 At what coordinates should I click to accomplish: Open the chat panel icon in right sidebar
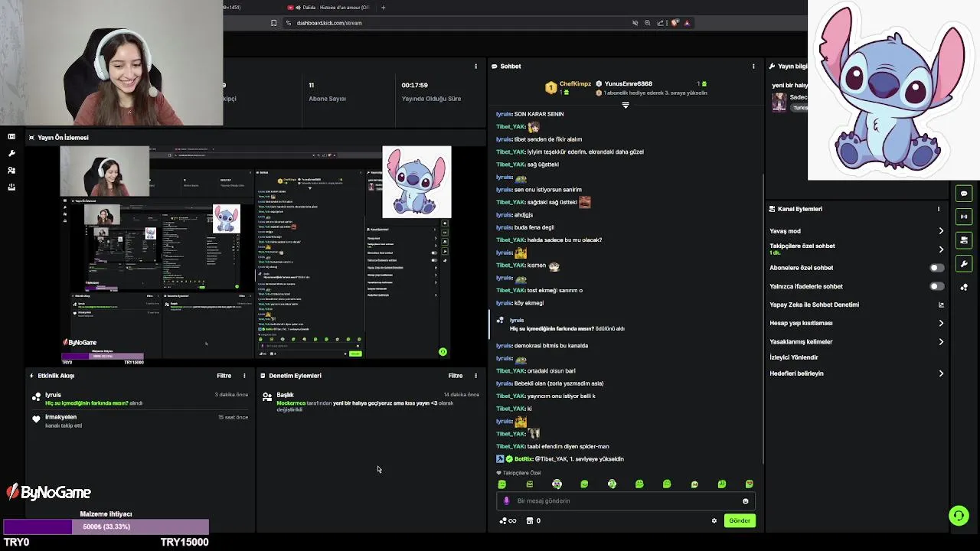964,194
